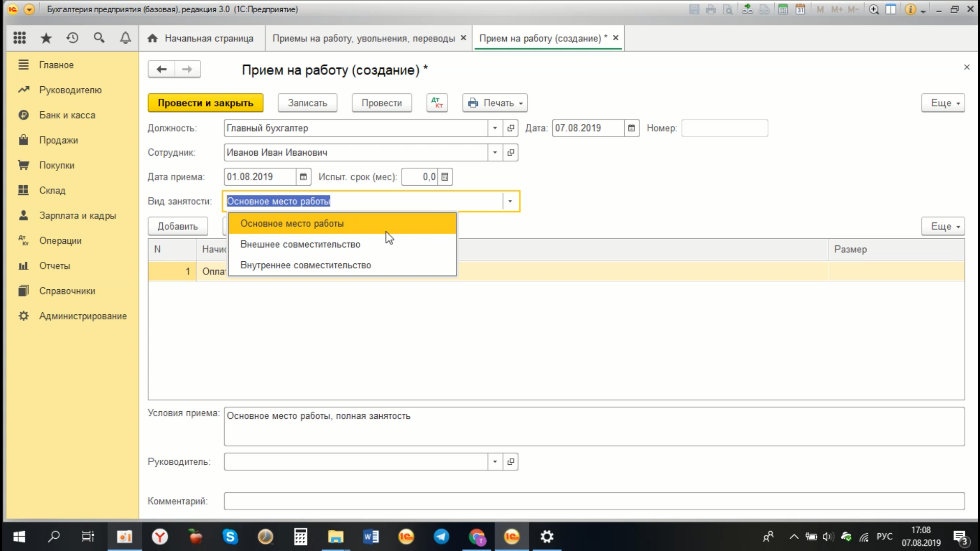Switch to 'Начальная страница' tab

209,38
